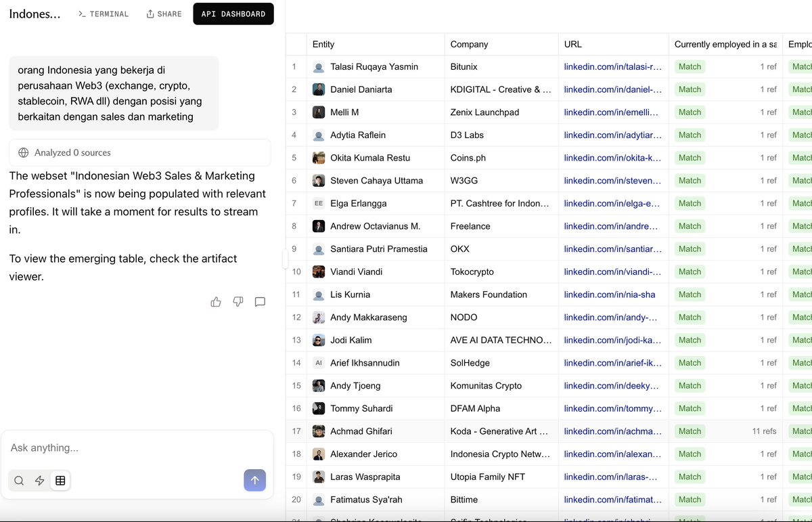The width and height of the screenshot is (812, 522).
Task: Select company cell Coins.ph
Action: (501, 158)
